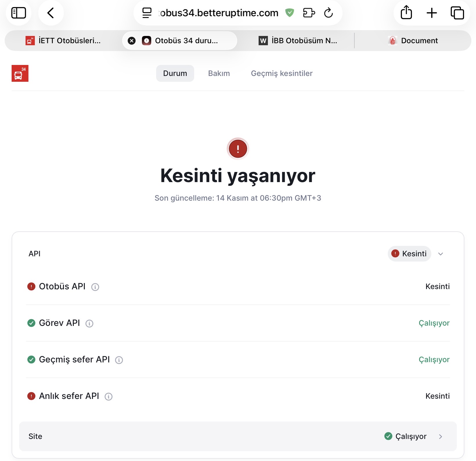The width and height of the screenshot is (476, 461).
Task: Open the Share sheet icon
Action: tap(406, 13)
